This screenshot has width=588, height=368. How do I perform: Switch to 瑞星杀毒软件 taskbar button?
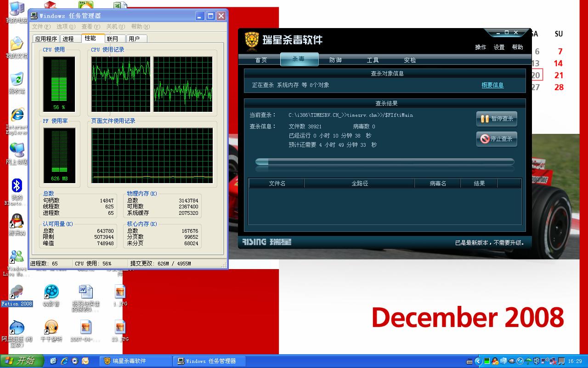[x=136, y=361]
